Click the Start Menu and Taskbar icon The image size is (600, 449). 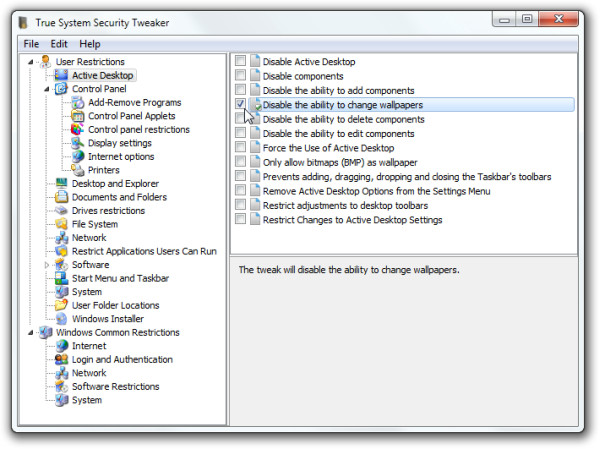61,278
